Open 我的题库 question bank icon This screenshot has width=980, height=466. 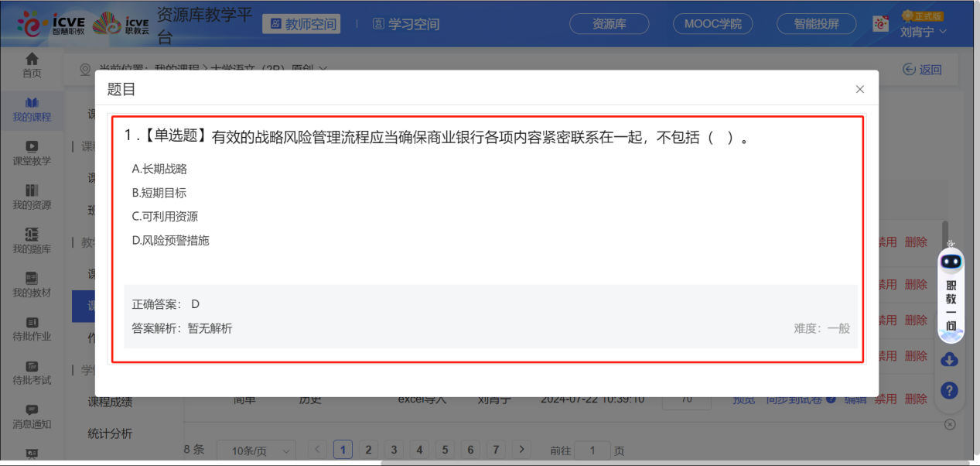pyautogui.click(x=32, y=241)
